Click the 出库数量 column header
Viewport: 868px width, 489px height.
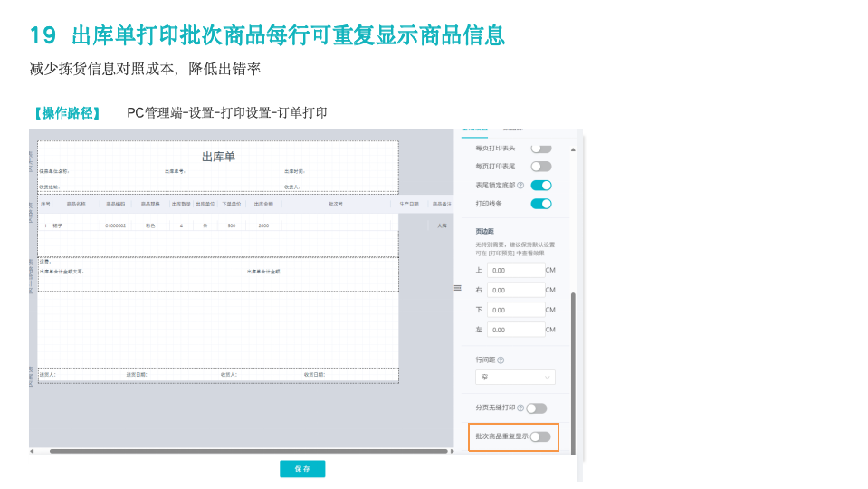tap(181, 204)
